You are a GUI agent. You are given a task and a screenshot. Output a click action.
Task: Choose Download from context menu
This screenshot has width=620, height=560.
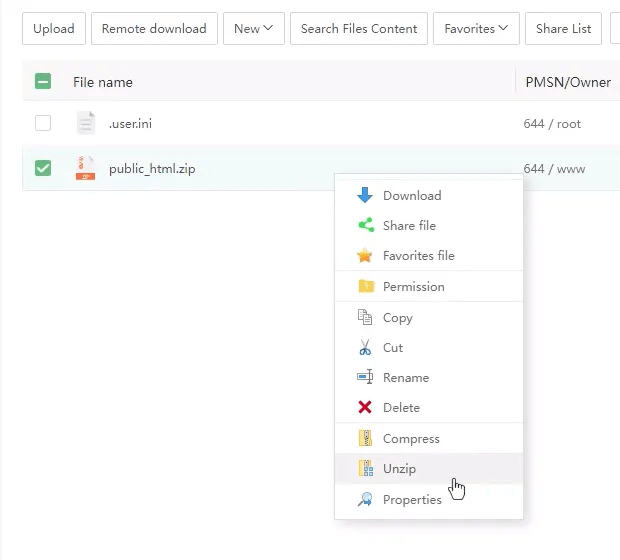(429, 195)
